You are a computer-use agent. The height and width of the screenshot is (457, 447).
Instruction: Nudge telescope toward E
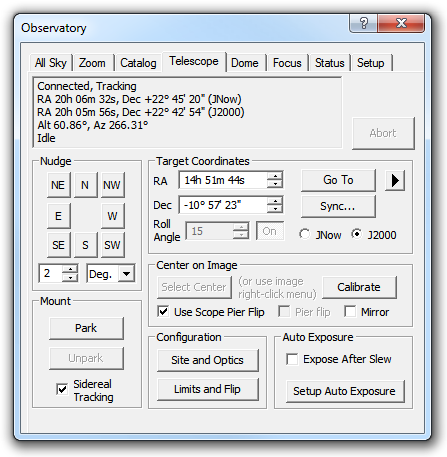pos(58,216)
